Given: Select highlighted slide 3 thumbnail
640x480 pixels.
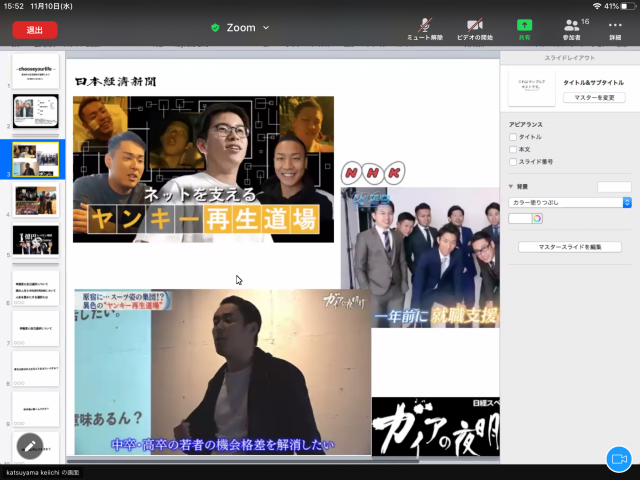Looking at the screenshot, I should [x=36, y=159].
